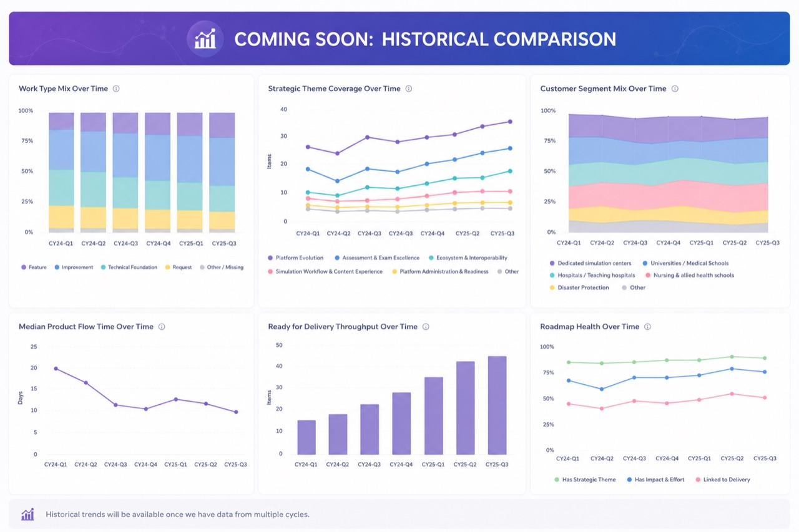
Task: Click the CY24-Q1 bar in Delivery Throughput chart
Action: (306, 437)
